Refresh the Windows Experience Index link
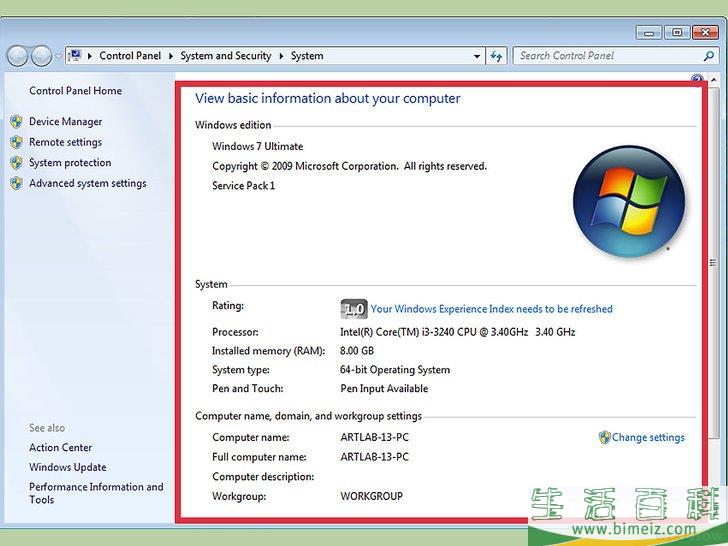This screenshot has height=546, width=728. pos(492,309)
